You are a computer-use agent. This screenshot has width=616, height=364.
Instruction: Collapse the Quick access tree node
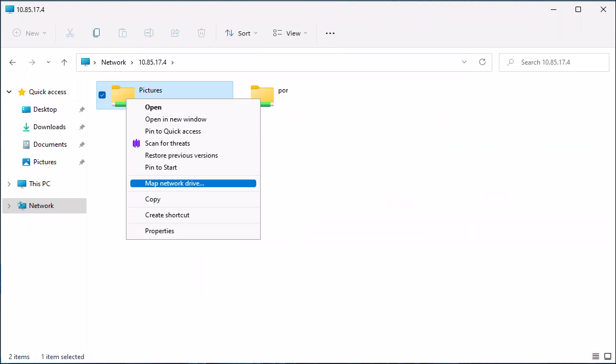[9, 92]
